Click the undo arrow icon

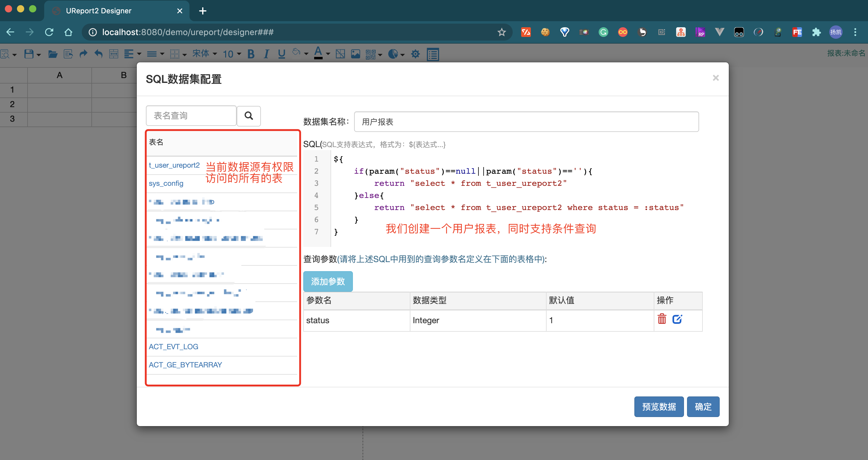98,54
